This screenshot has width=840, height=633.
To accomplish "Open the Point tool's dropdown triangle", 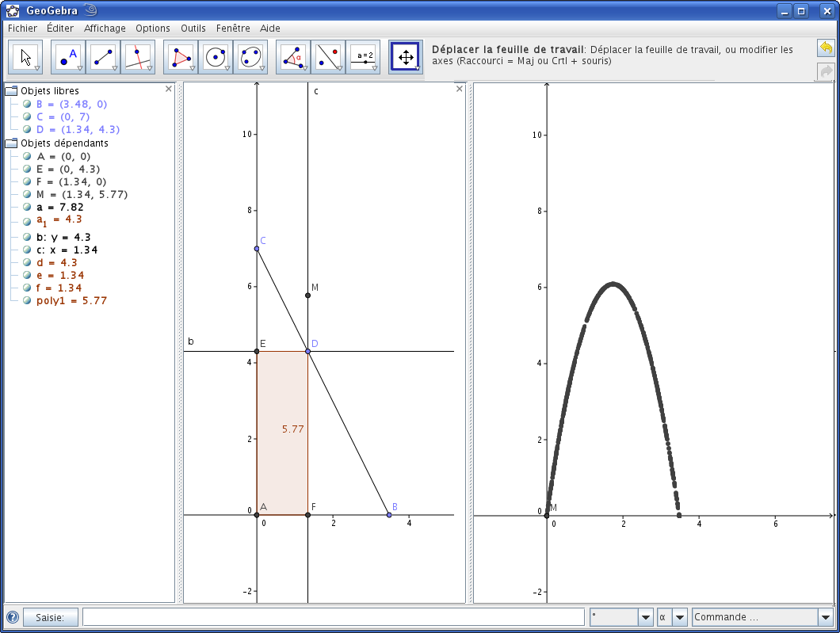I will pos(80,69).
